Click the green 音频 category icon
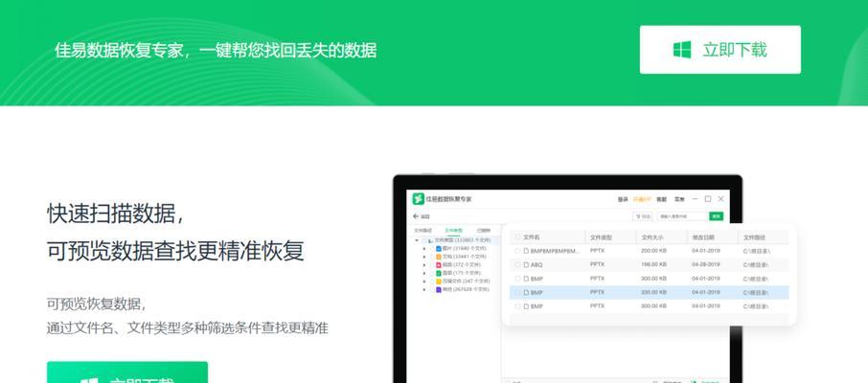Viewport: 868px width, 383px height. pyautogui.click(x=439, y=274)
